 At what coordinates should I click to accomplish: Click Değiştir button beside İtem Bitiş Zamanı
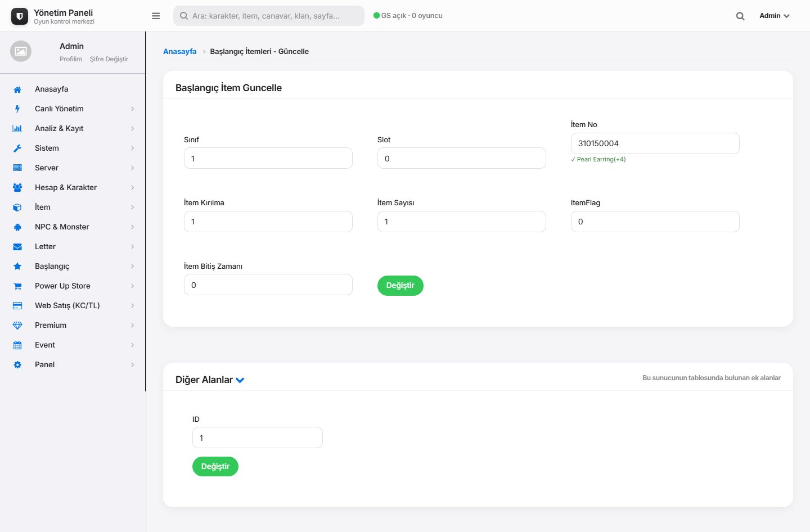tap(400, 286)
